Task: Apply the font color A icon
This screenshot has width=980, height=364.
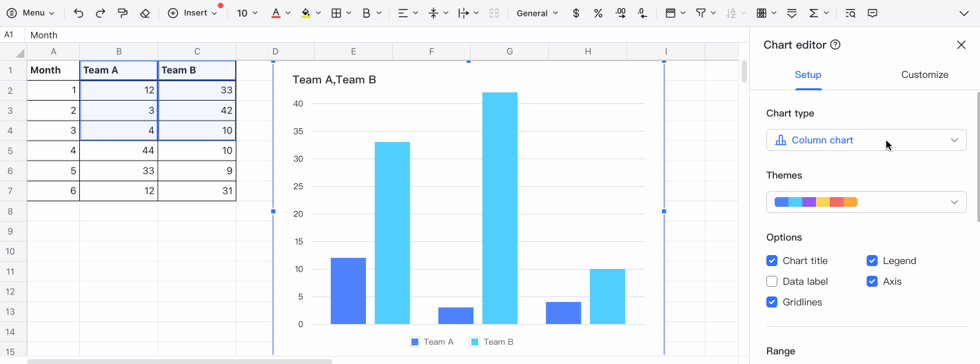Action: pyautogui.click(x=276, y=13)
